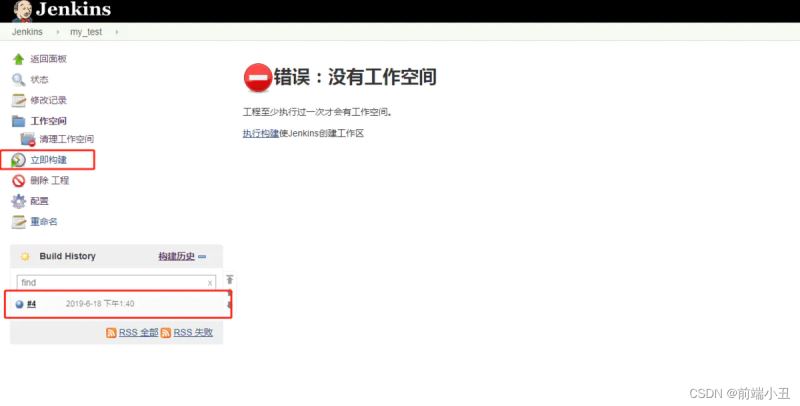Open 重命名 page

(x=44, y=222)
